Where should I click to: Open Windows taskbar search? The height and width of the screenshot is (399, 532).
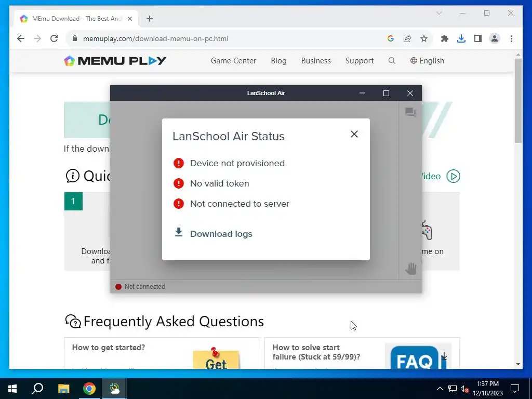[x=37, y=389]
